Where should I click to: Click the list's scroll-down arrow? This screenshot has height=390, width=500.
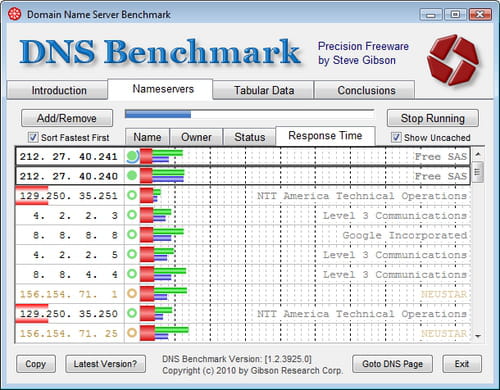[x=478, y=336]
